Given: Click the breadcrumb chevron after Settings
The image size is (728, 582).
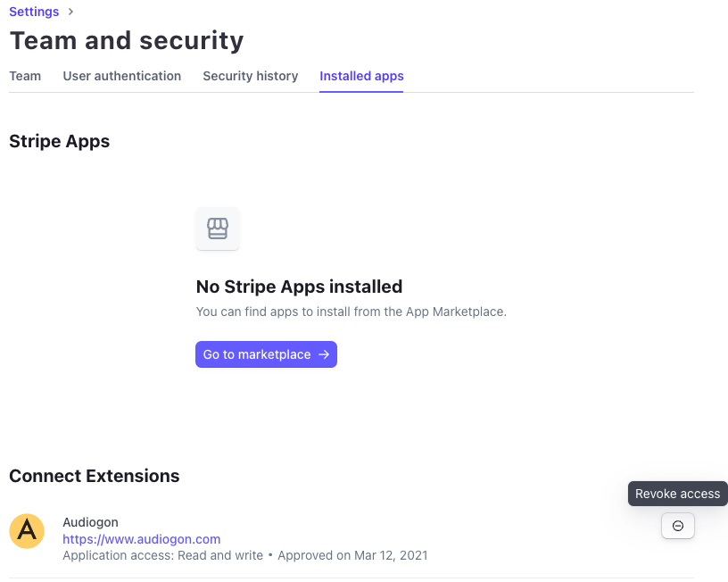Looking at the screenshot, I should tap(70, 12).
